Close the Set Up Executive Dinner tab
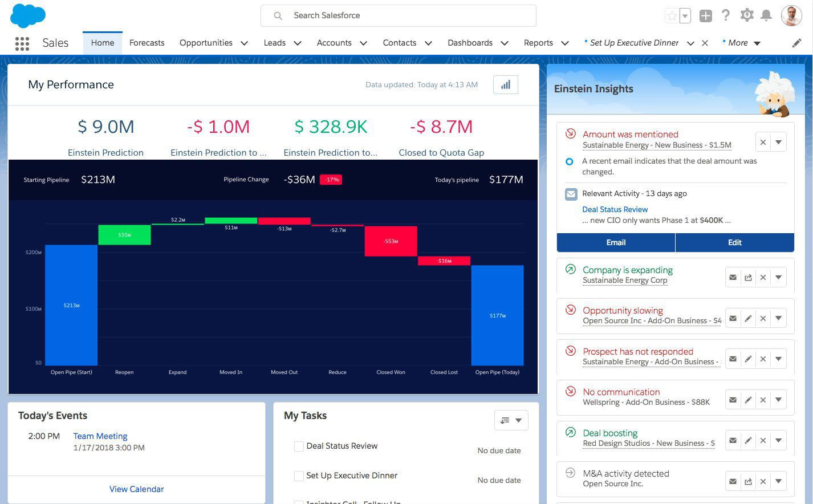Screen dimensions: 813x504 point(705,43)
